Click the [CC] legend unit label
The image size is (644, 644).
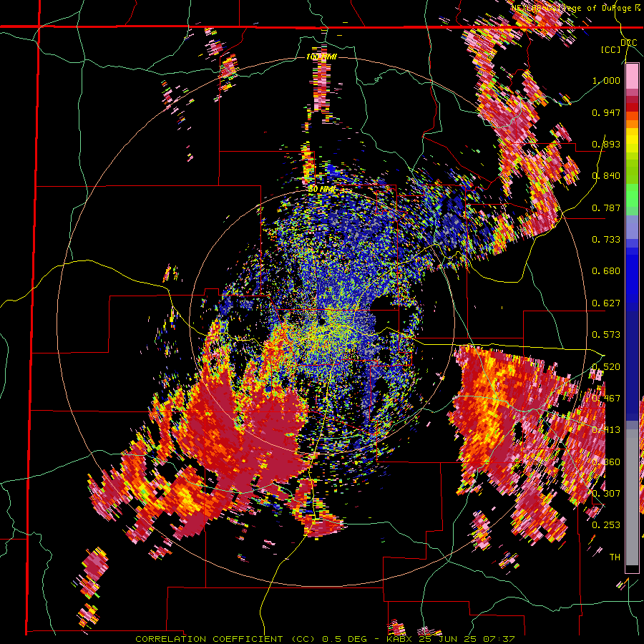(x=611, y=49)
